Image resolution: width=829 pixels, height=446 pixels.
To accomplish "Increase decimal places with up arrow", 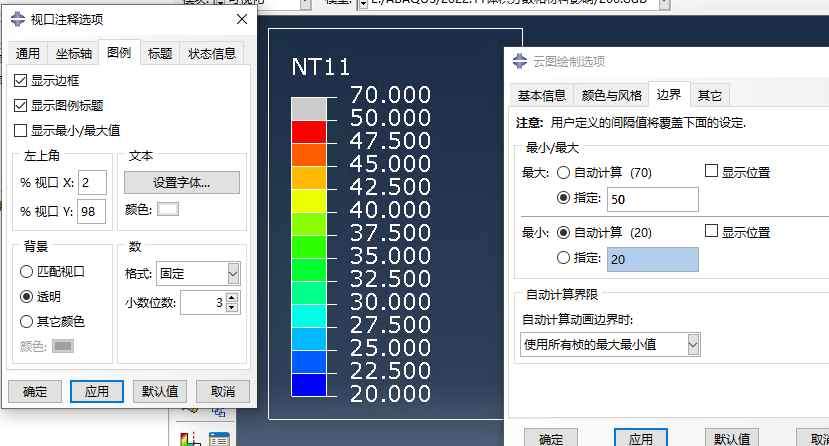I will pos(233,297).
